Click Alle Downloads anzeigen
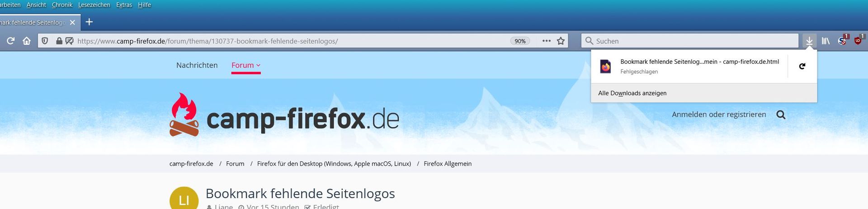Viewport: 868px width, 209px height. 632,93
